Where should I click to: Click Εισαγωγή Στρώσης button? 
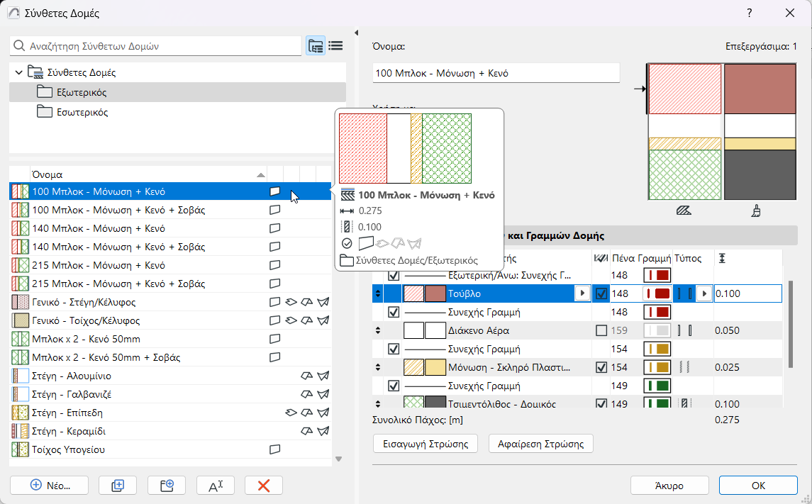point(426,444)
